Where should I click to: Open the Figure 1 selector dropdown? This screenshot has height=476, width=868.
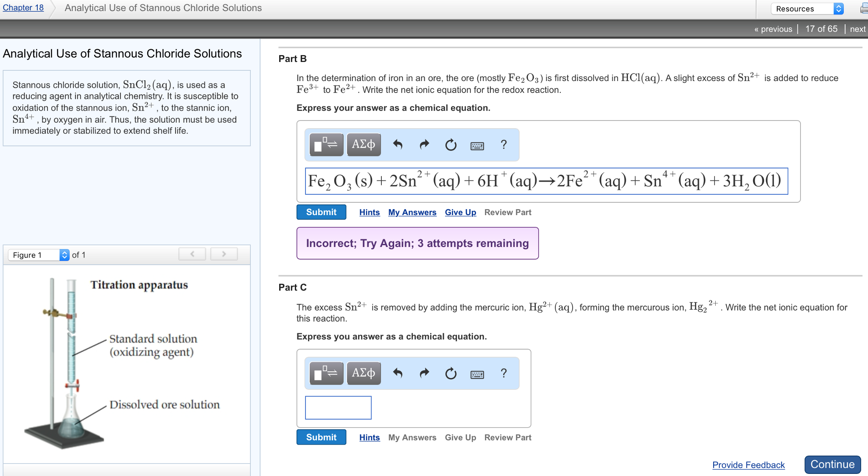(39, 255)
